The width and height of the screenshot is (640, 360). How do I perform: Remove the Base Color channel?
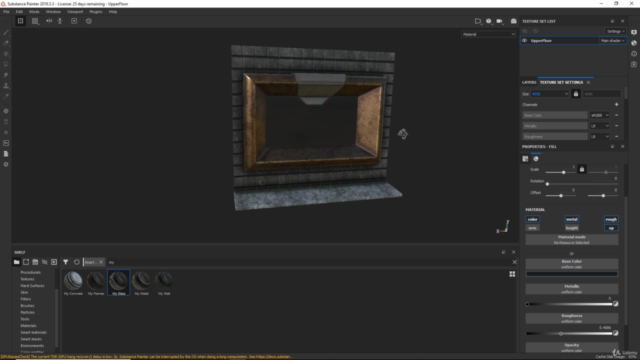(x=616, y=115)
